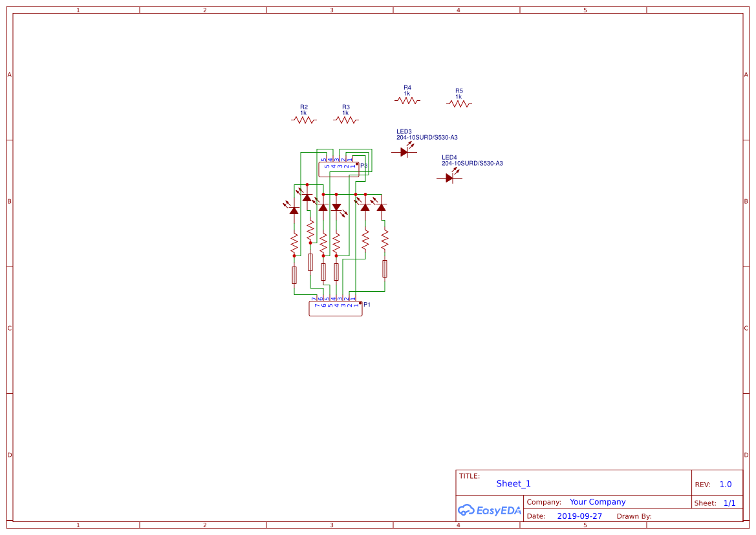Viewport: 756px width, 535px height.
Task: Click pin 7 label of connector P1
Action: 316,300
